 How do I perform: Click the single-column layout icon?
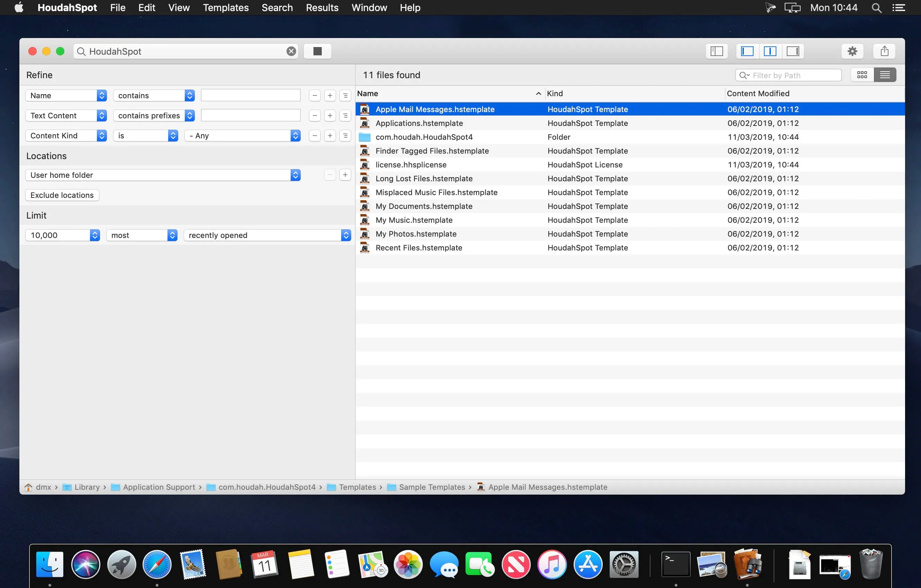point(747,50)
